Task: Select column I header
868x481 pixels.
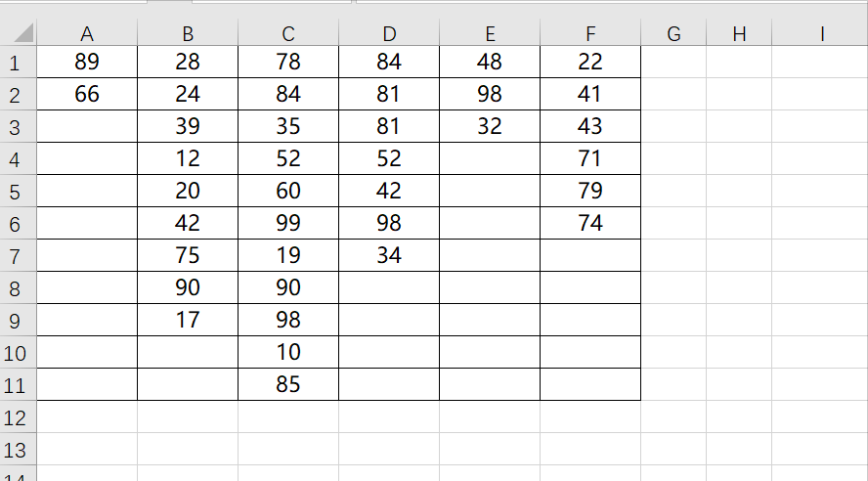Action: (820, 33)
